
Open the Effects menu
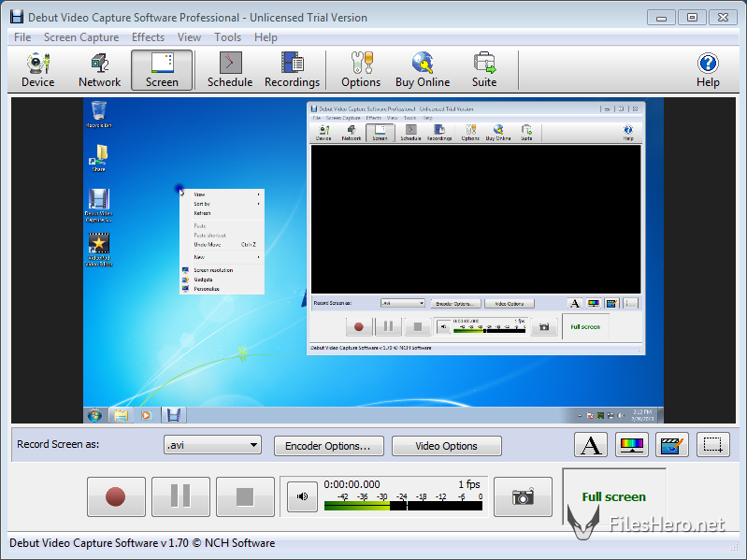(148, 37)
